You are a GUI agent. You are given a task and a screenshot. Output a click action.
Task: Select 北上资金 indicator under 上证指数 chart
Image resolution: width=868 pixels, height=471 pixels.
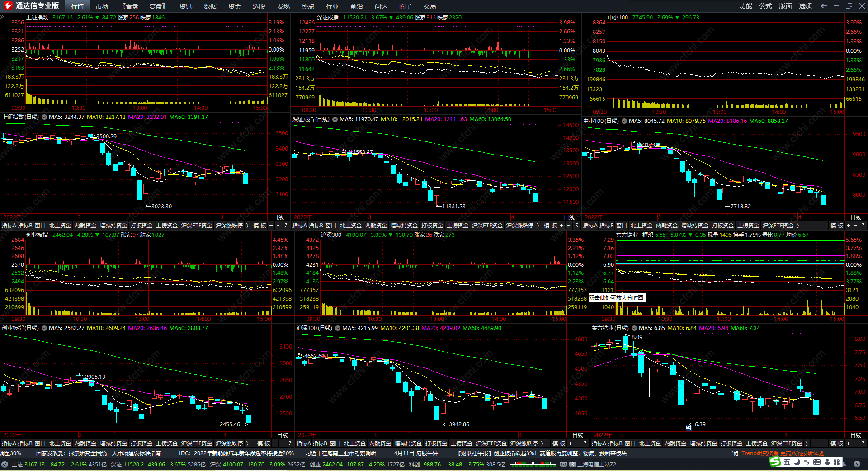coord(60,225)
